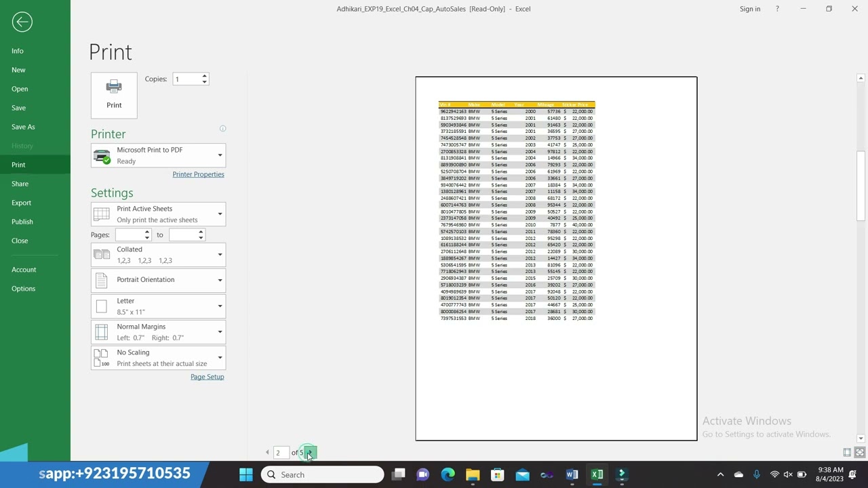Toggle Show Margins in preview
The width and height of the screenshot is (868, 488).
847,452
